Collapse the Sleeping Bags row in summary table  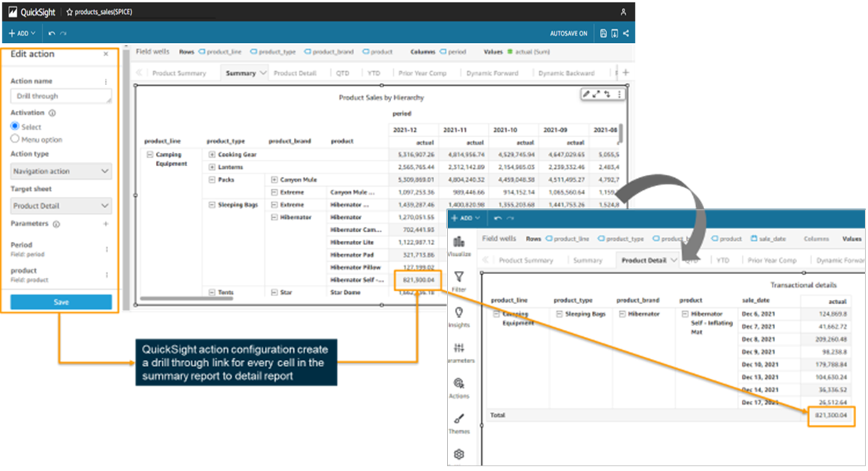tap(211, 205)
